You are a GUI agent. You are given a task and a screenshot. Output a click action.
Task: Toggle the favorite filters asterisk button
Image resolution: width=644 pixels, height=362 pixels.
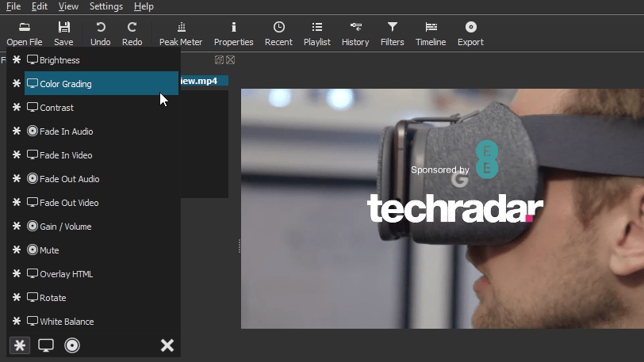[x=20, y=345]
